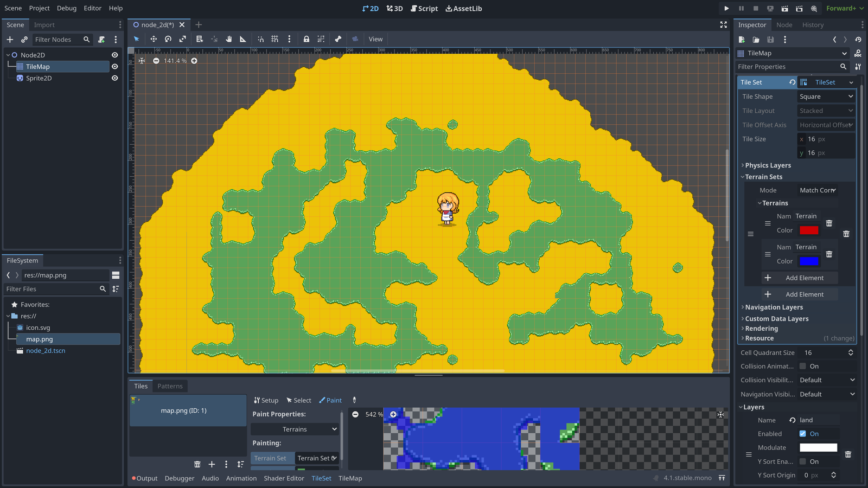
Task: Hide the Node2D root node
Action: (115, 55)
